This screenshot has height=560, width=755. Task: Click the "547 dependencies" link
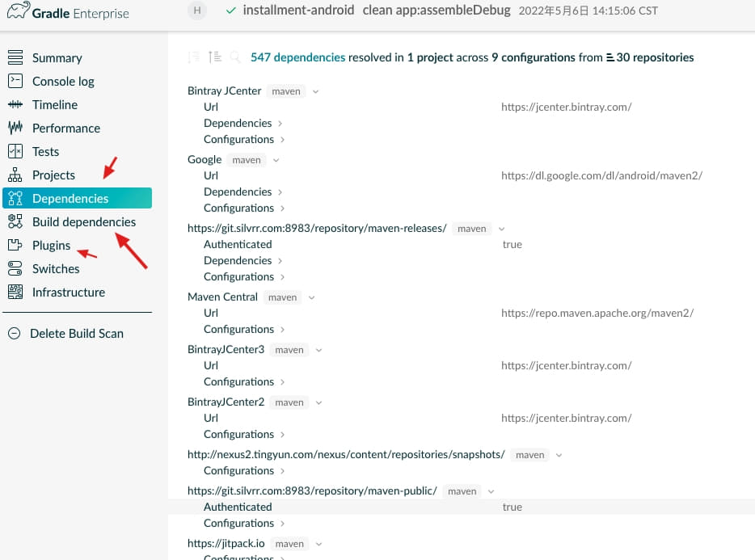click(297, 57)
